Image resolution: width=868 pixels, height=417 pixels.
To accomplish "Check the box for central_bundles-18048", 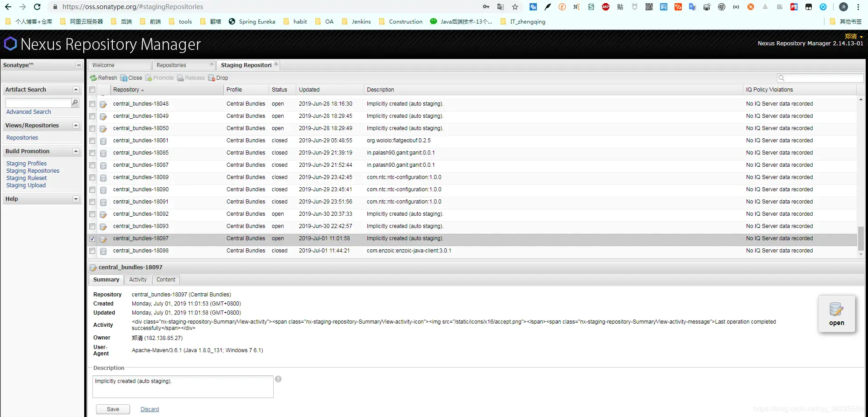I will click(x=92, y=104).
